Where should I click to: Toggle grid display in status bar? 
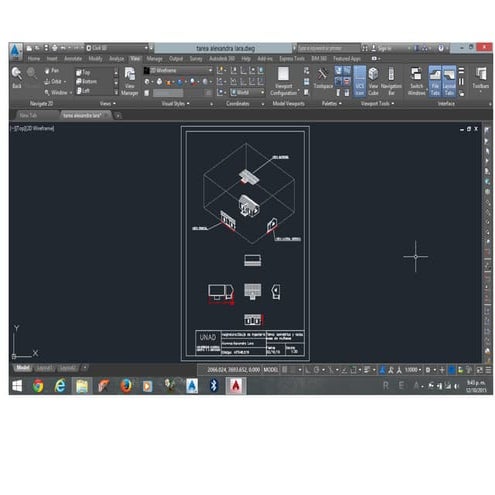[x=285, y=370]
